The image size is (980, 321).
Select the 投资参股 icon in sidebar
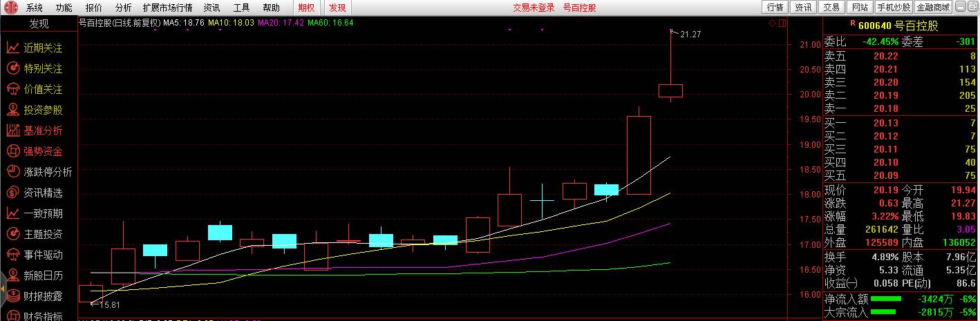coord(12,110)
